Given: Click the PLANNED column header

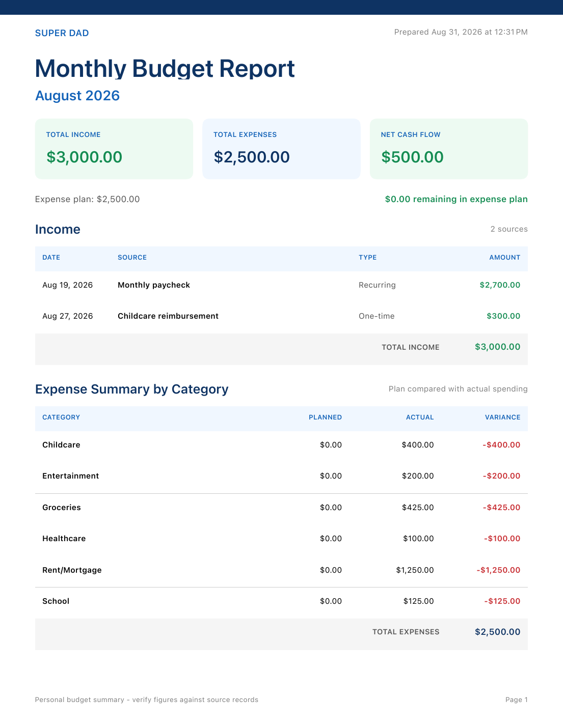Looking at the screenshot, I should pos(325,417).
